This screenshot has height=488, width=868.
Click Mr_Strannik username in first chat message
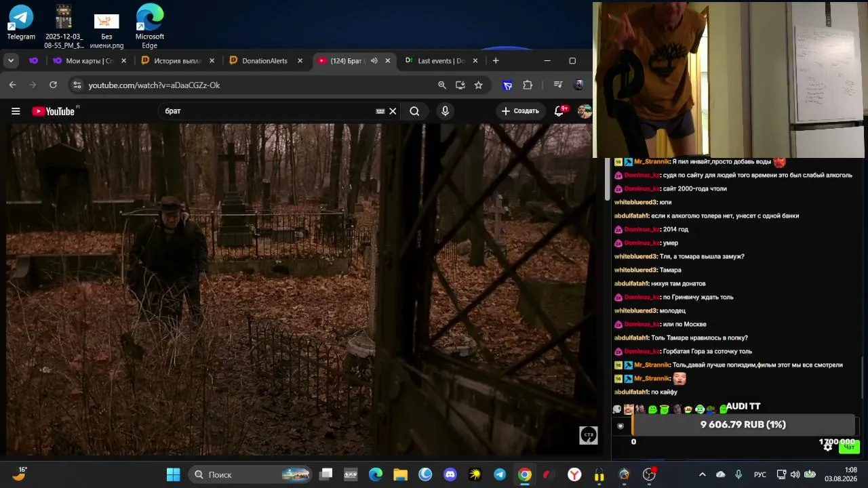point(652,162)
